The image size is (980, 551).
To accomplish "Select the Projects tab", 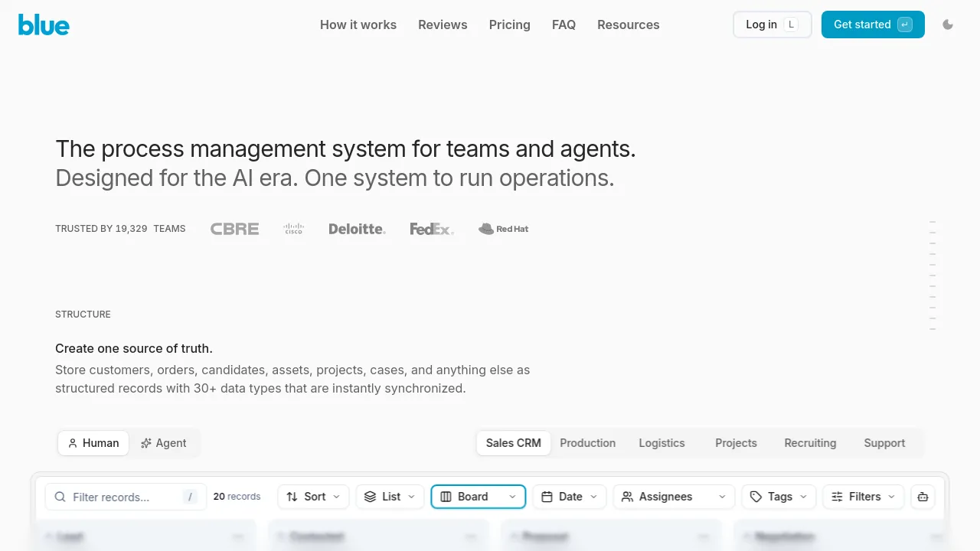I will click(737, 443).
